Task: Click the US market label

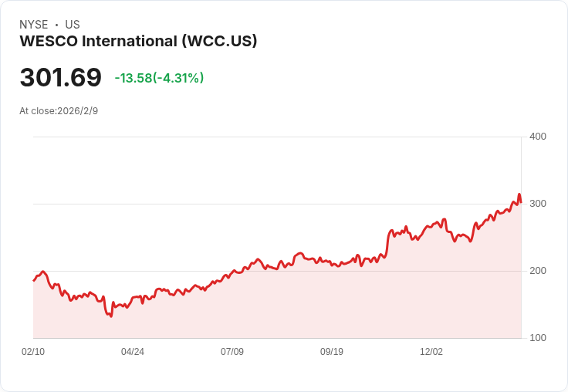Action: 73,25
